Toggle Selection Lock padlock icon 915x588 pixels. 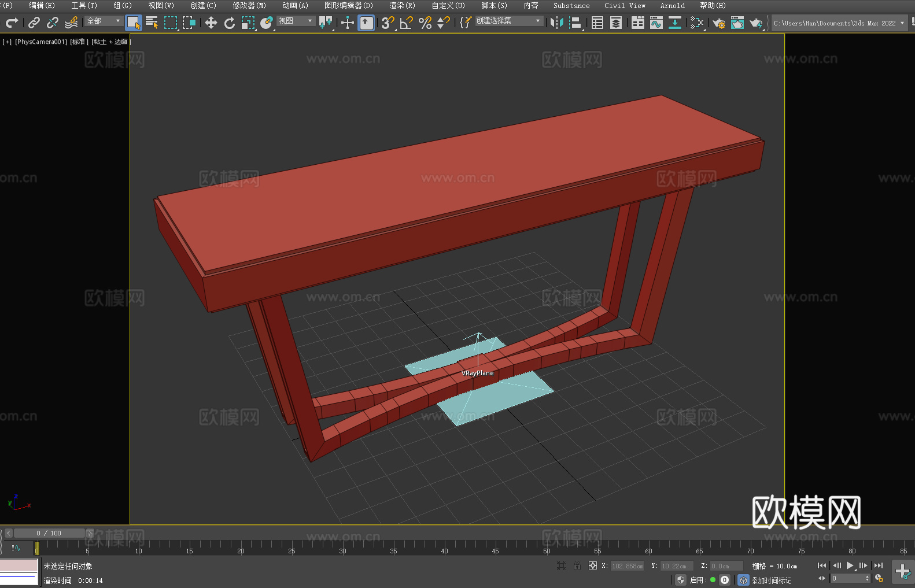click(x=577, y=565)
